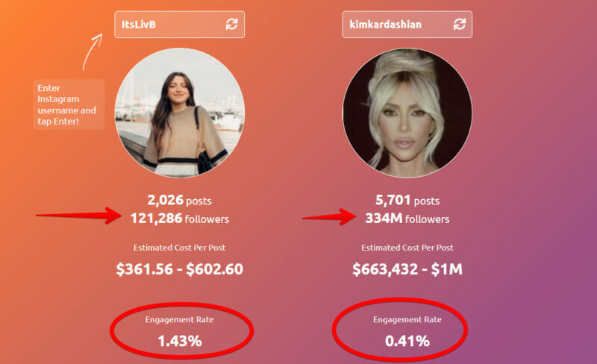Click the red arrow pointing at 334M followers
Screen dimensions: 597x364
click(329, 217)
